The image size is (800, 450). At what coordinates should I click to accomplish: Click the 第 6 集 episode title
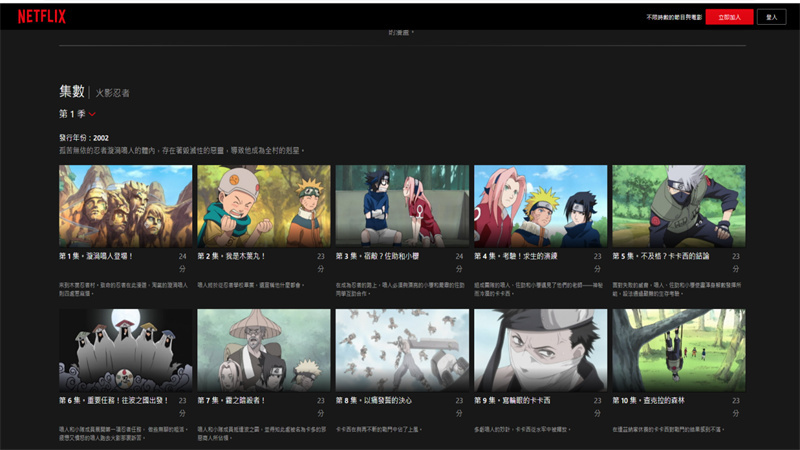[114, 401]
